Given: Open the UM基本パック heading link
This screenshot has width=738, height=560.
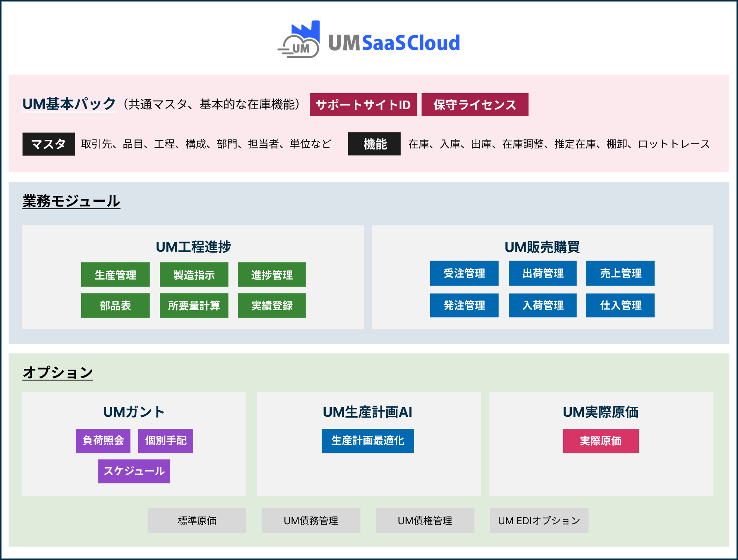Looking at the screenshot, I should pos(69,104).
